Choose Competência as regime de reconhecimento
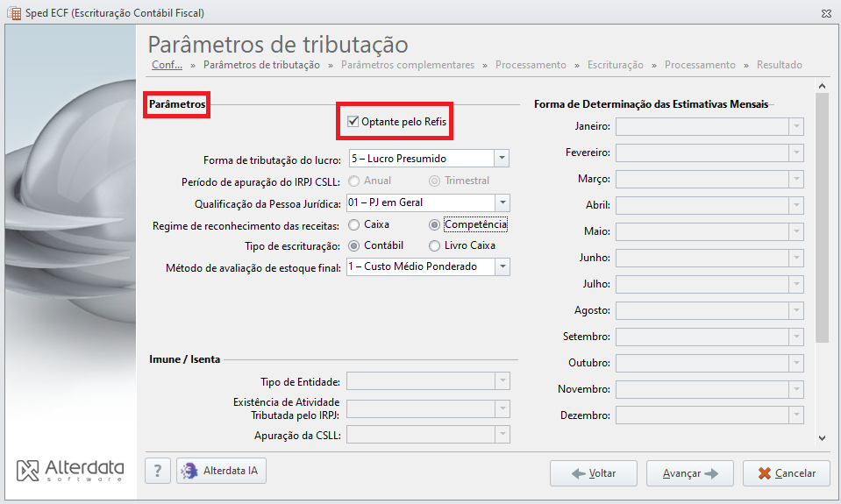The image size is (841, 504). pyautogui.click(x=434, y=224)
